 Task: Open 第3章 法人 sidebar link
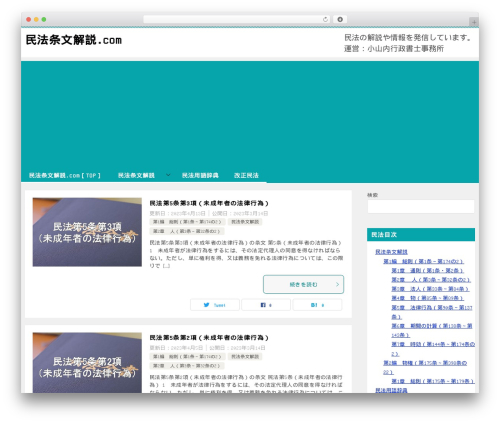pyautogui.click(x=430, y=289)
